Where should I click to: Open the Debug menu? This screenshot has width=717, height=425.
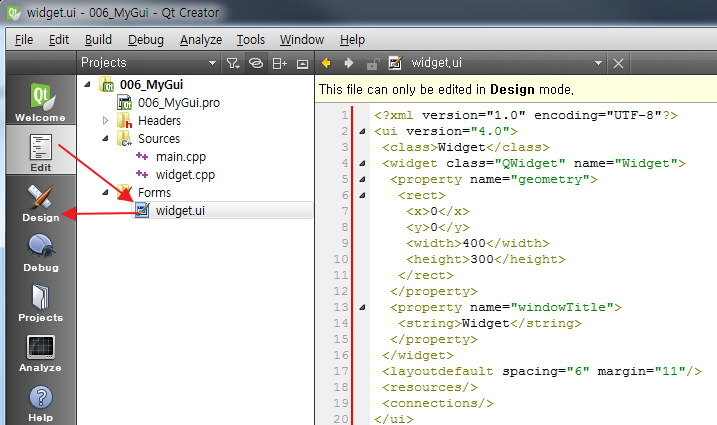pyautogui.click(x=146, y=40)
